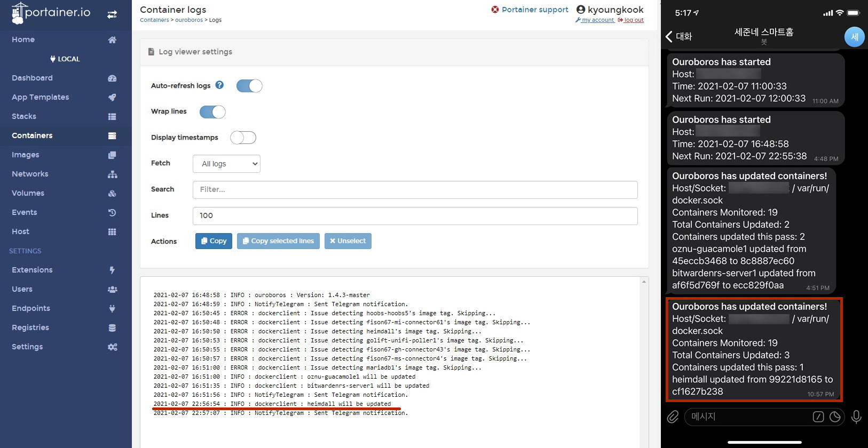The width and height of the screenshot is (868, 448).
Task: Tap the sticker icon in message field
Action: (x=835, y=417)
